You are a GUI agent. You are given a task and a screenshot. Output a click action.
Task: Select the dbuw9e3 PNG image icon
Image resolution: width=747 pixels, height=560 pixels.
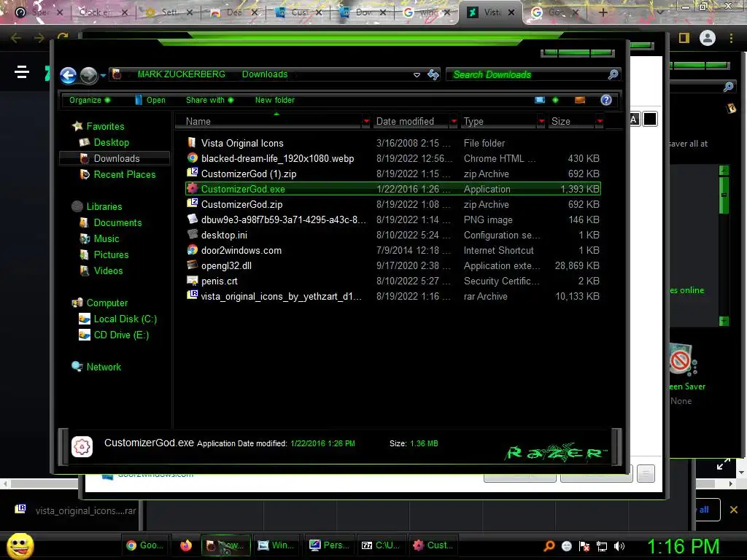tap(192, 219)
